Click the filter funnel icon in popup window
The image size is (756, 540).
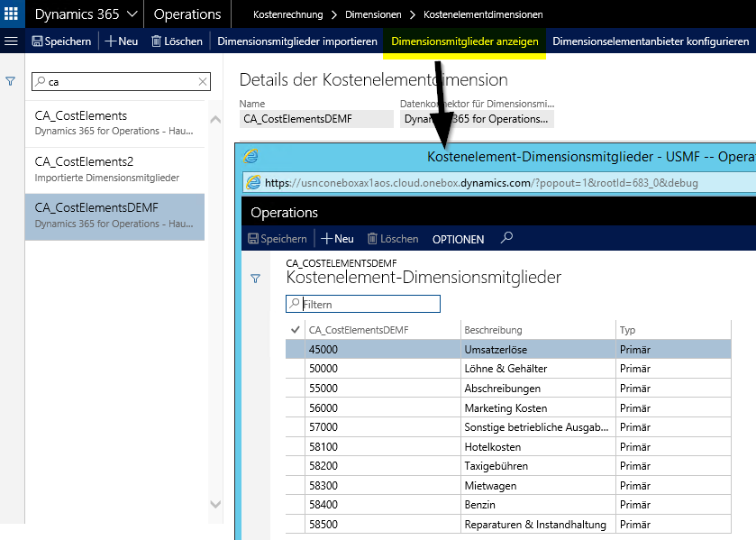(255, 279)
